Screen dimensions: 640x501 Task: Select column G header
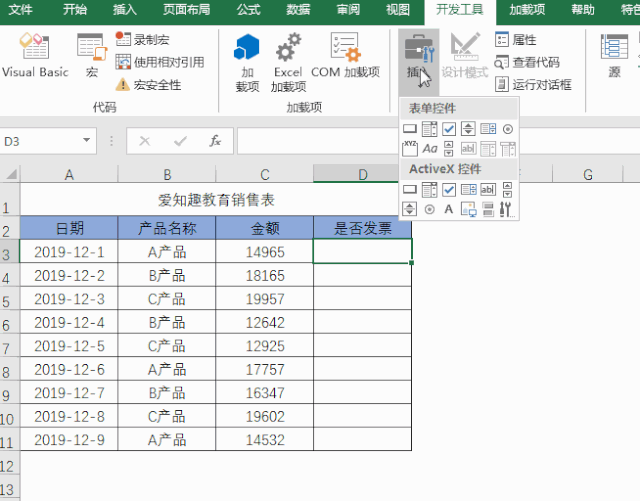[588, 174]
